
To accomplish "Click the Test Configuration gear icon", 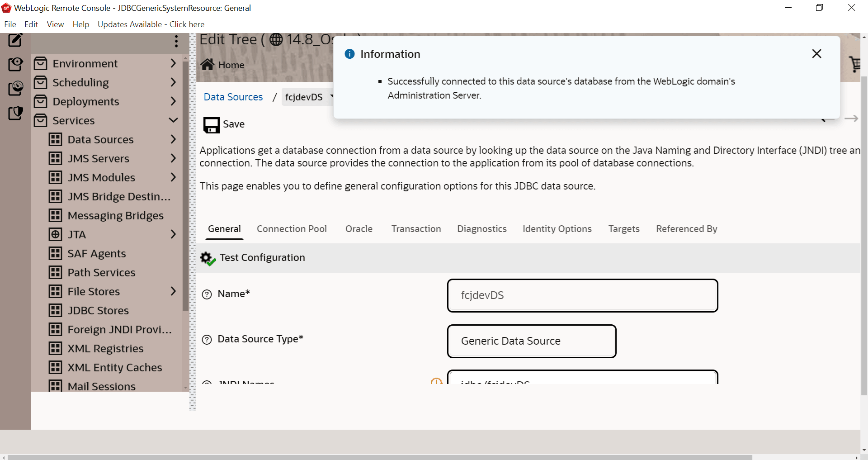I will click(x=208, y=258).
